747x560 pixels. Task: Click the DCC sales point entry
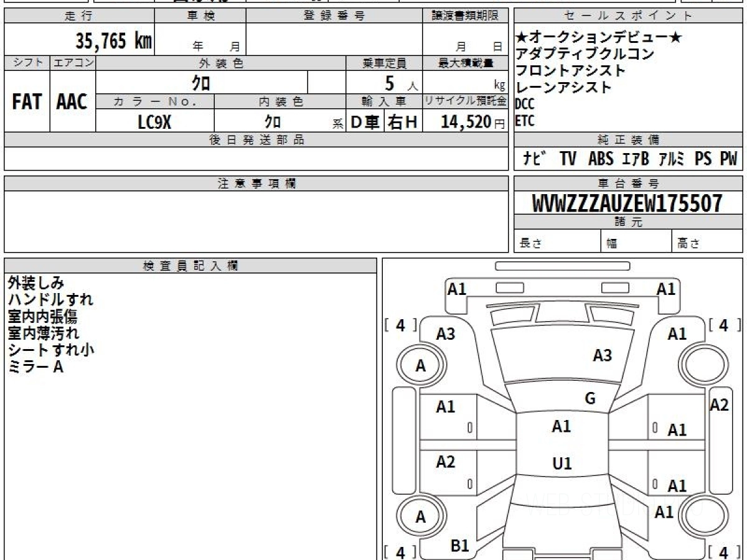[525, 104]
